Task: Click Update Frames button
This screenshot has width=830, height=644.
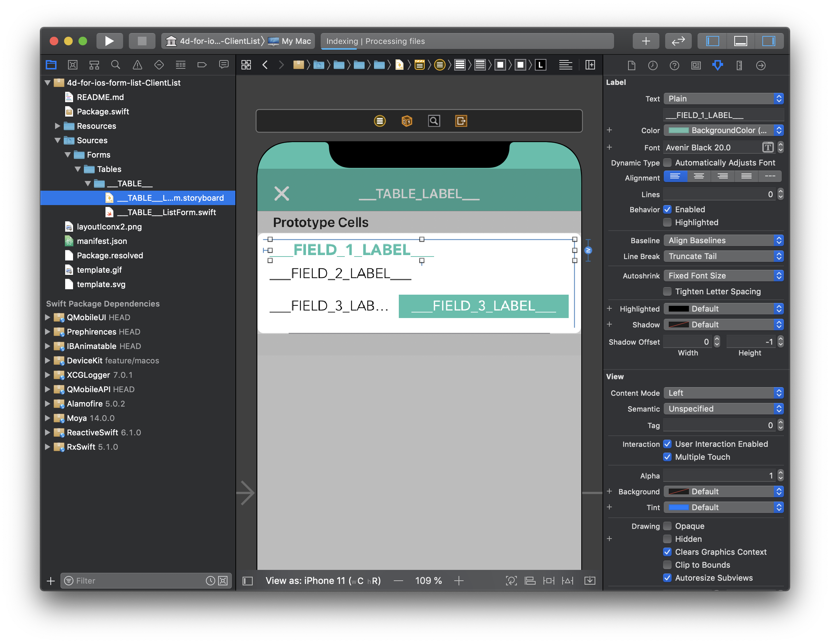Action: pos(511,581)
